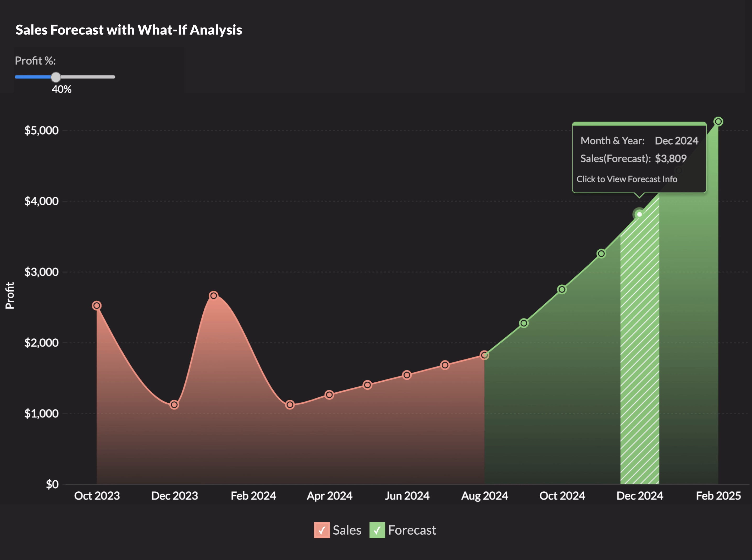
Task: Click the Apr 2024 sales data point
Action: point(329,395)
